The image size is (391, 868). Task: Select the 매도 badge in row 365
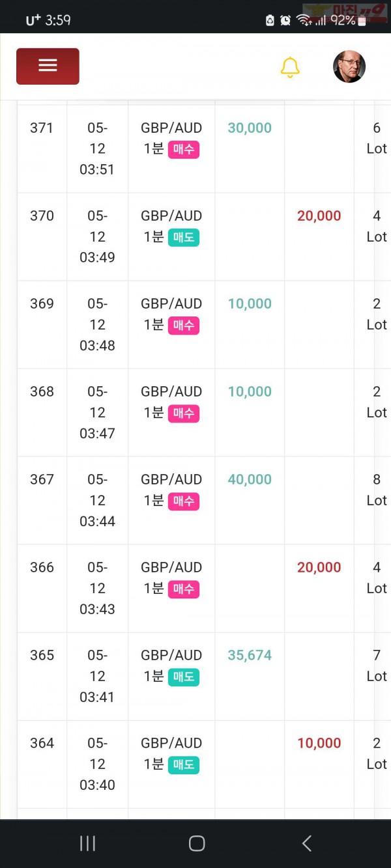(x=183, y=677)
